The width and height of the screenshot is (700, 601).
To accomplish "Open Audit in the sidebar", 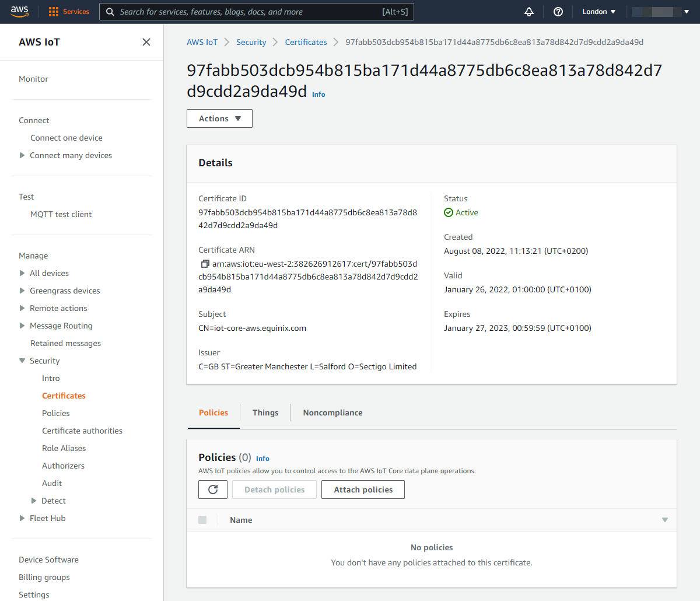I will click(52, 483).
